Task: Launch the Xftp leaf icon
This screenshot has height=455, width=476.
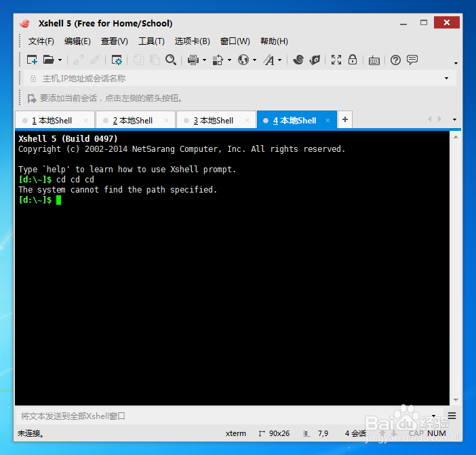Action: 315,60
